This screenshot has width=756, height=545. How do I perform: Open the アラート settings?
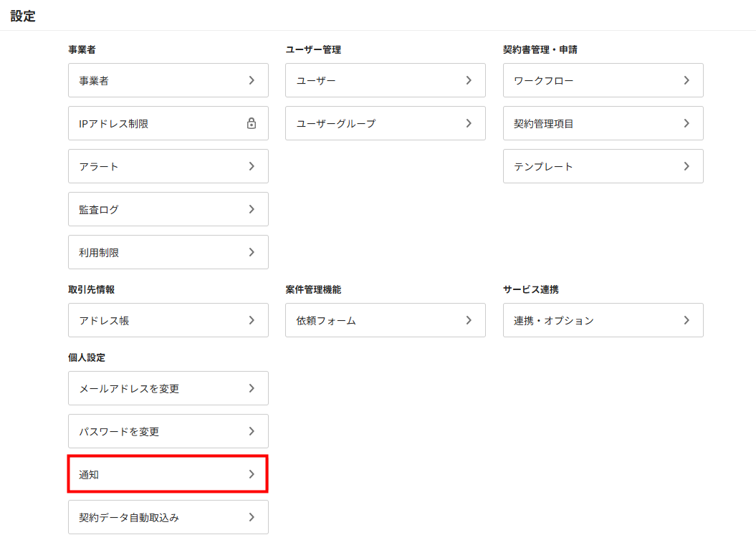tap(168, 166)
